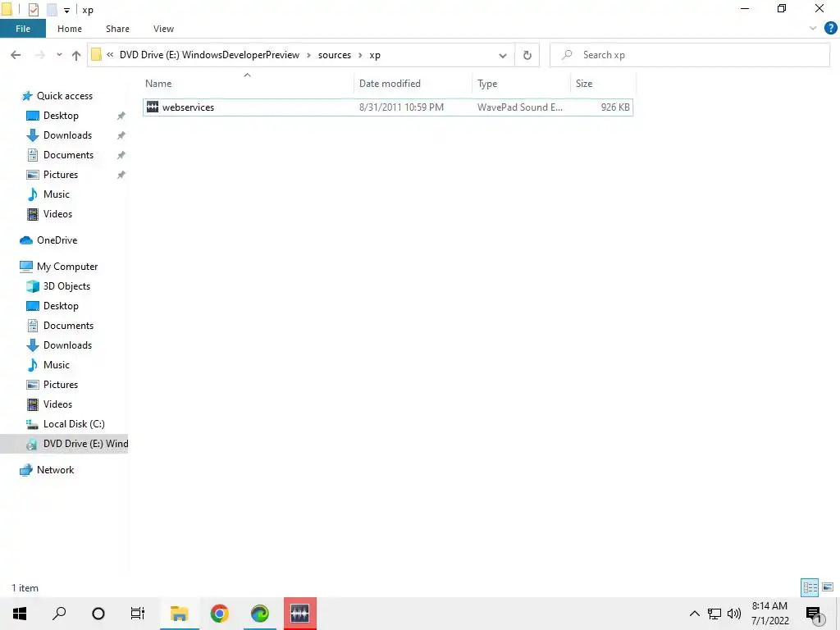This screenshot has width=840, height=630.
Task: Select Documents under My Computer
Action: pos(68,326)
